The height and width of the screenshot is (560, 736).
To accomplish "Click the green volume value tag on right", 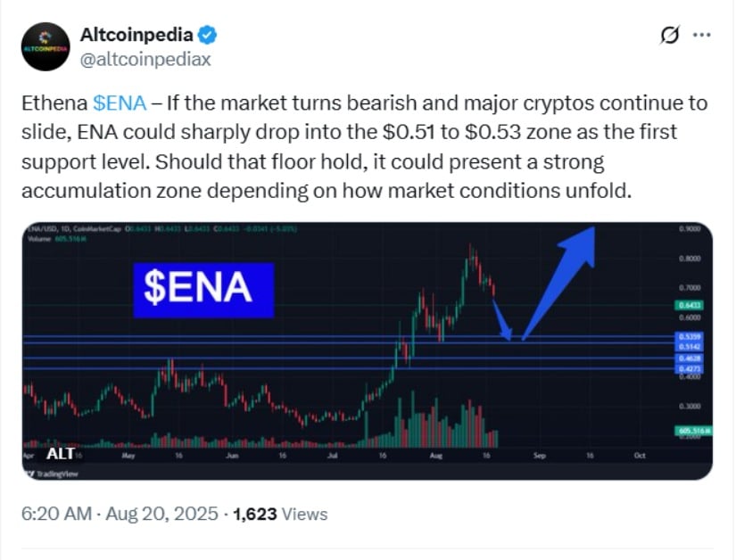I will 693,430.
